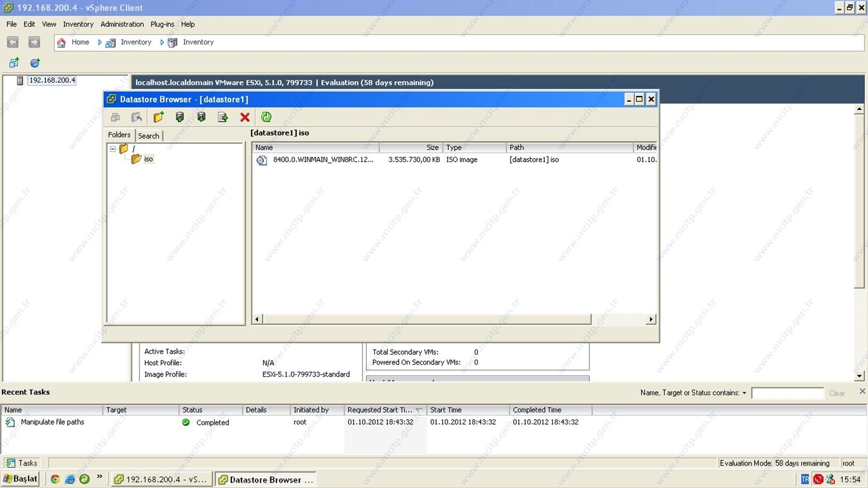
Task: Open the Administration menu
Action: [x=122, y=24]
